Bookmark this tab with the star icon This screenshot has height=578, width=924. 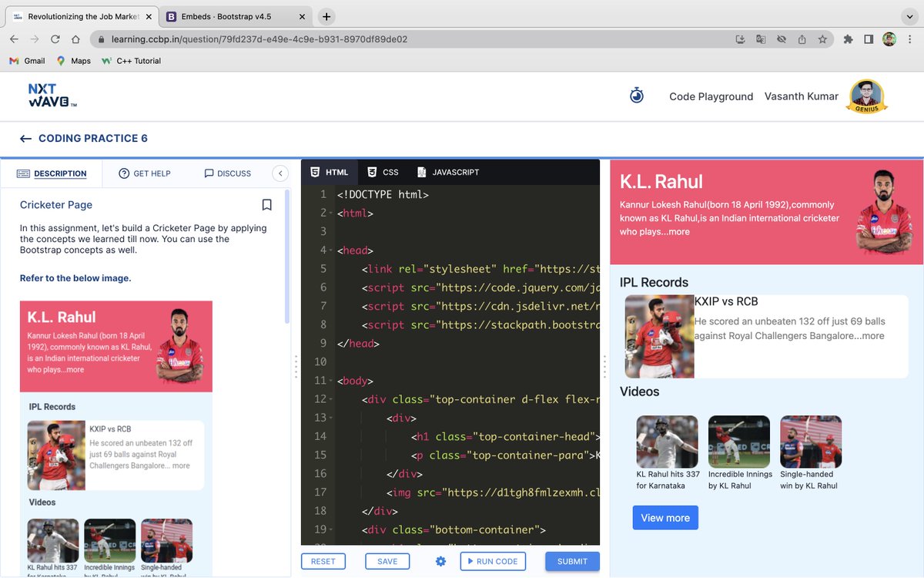coord(822,39)
